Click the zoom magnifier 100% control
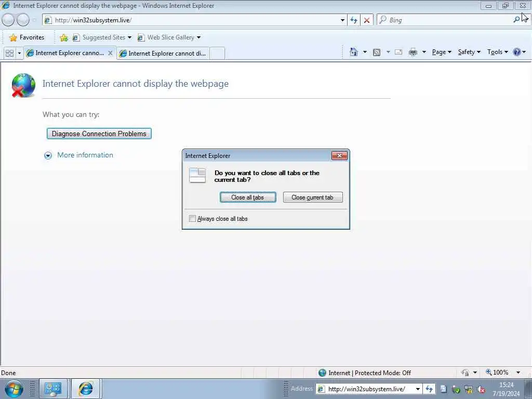 pos(497,373)
